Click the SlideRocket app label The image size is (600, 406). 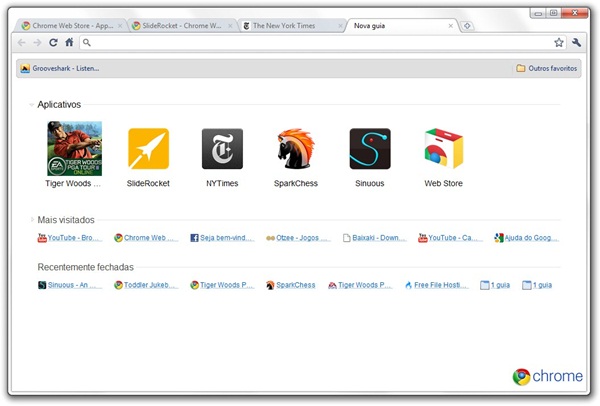pyautogui.click(x=148, y=184)
